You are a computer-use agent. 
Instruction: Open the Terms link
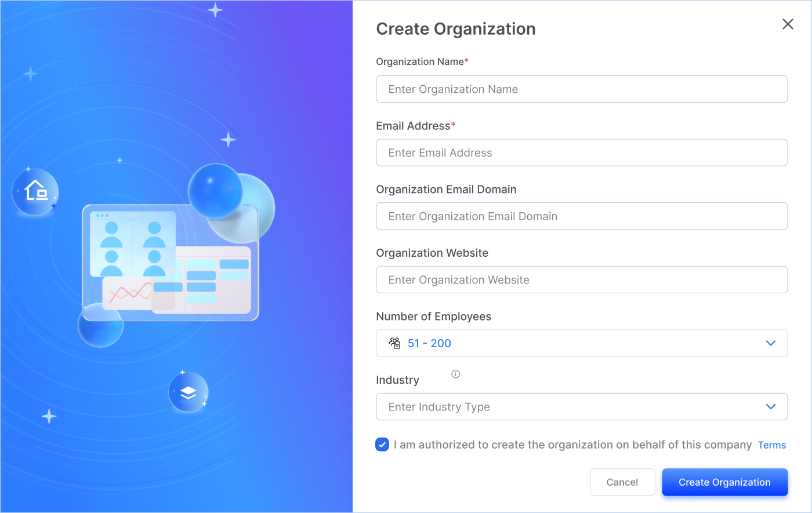click(771, 445)
